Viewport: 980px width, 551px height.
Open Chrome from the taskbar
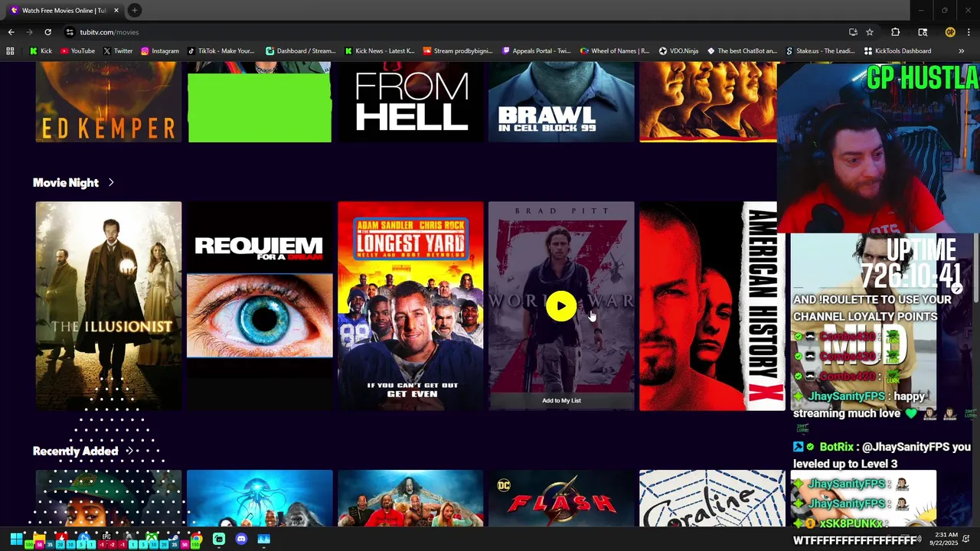tap(197, 540)
